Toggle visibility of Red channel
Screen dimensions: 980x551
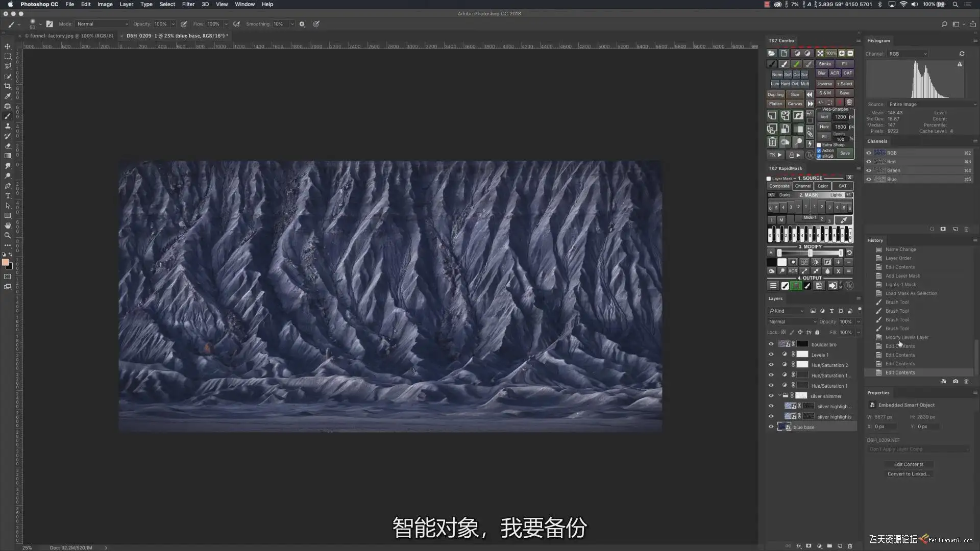click(869, 162)
